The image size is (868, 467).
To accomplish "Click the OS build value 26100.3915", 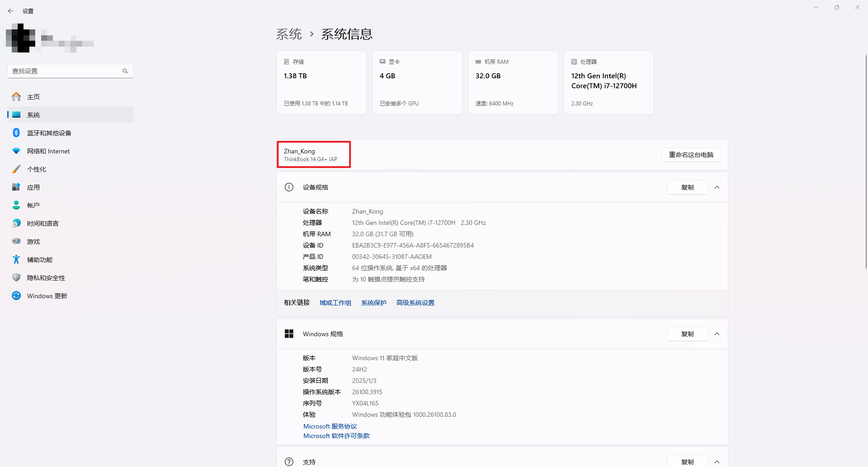I will [367, 392].
